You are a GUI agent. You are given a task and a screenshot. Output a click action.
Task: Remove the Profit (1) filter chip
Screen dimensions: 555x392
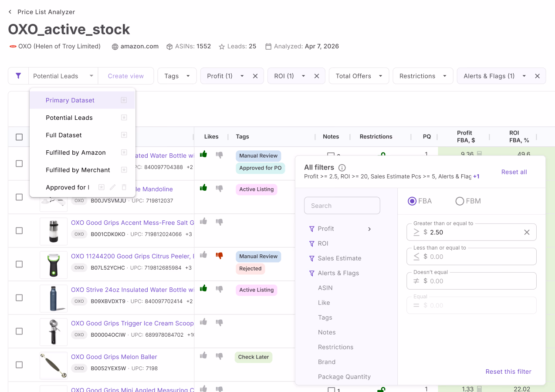[x=255, y=76]
